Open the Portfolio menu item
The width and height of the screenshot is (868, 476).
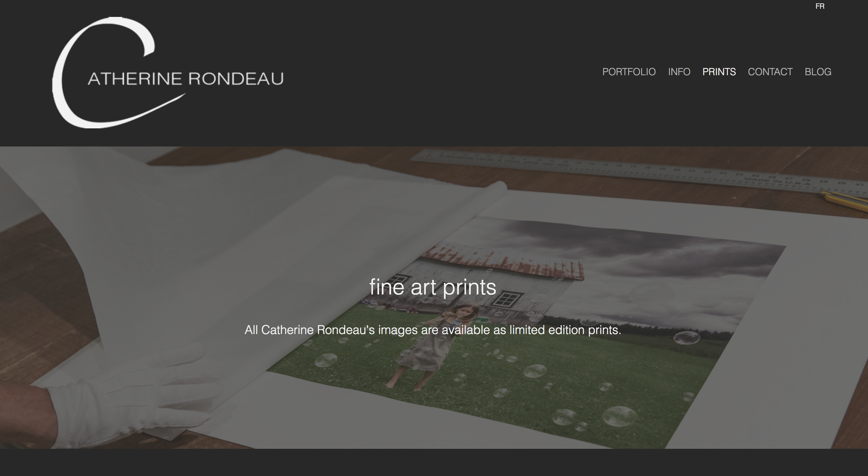click(629, 72)
